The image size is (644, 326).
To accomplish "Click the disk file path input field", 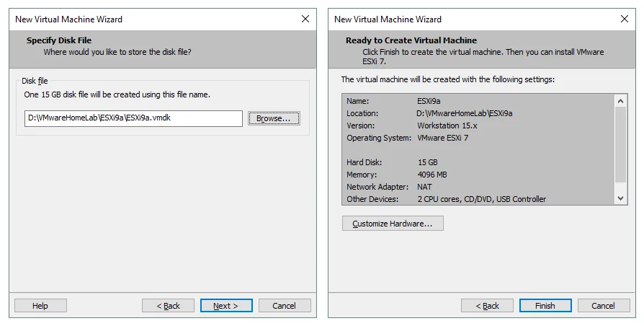I will 133,118.
